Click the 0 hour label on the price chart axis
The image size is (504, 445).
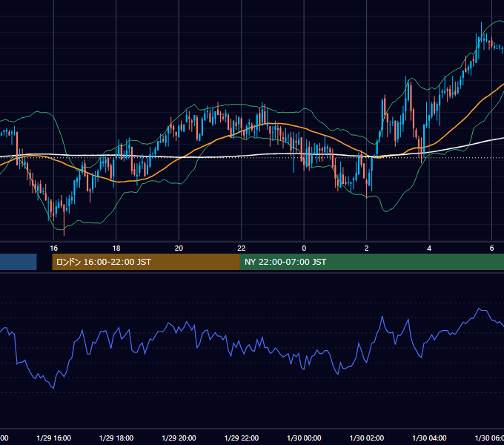tap(304, 248)
